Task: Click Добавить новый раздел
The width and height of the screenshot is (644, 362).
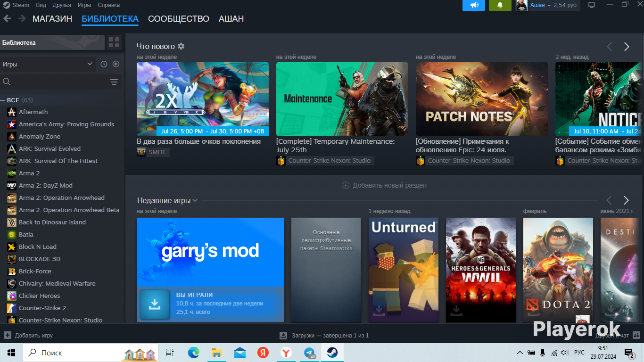Action: pos(384,185)
